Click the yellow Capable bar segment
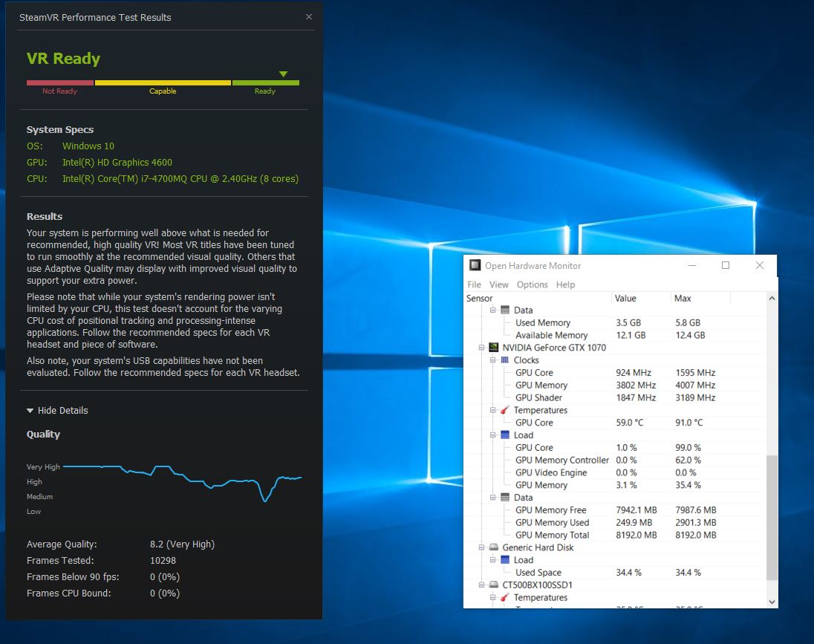814x644 pixels. [163, 82]
